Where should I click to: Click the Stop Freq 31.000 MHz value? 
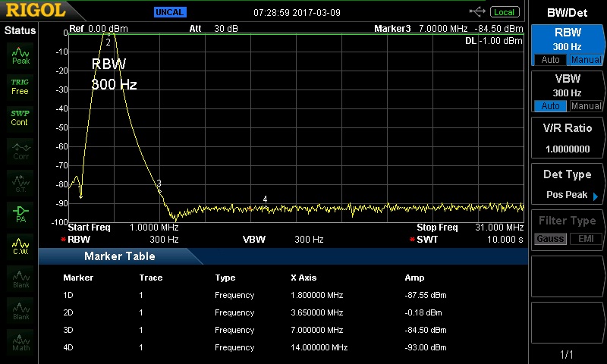coord(499,227)
